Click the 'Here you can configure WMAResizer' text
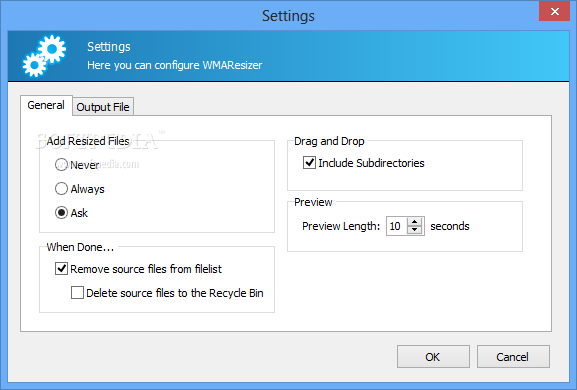The image size is (577, 390). (x=174, y=65)
